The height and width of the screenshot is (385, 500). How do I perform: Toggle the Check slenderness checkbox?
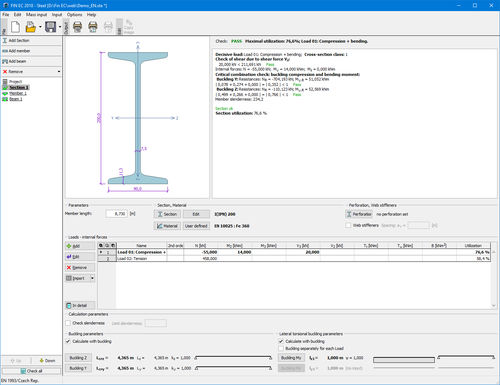(x=68, y=323)
